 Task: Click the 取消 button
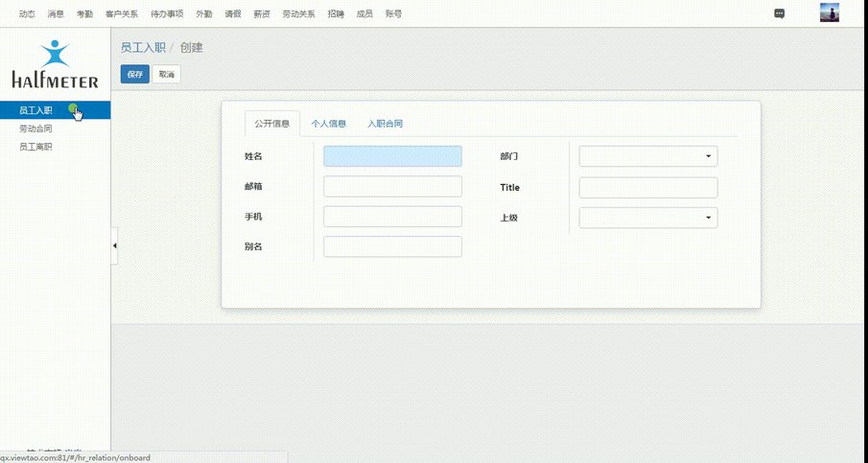pos(167,74)
